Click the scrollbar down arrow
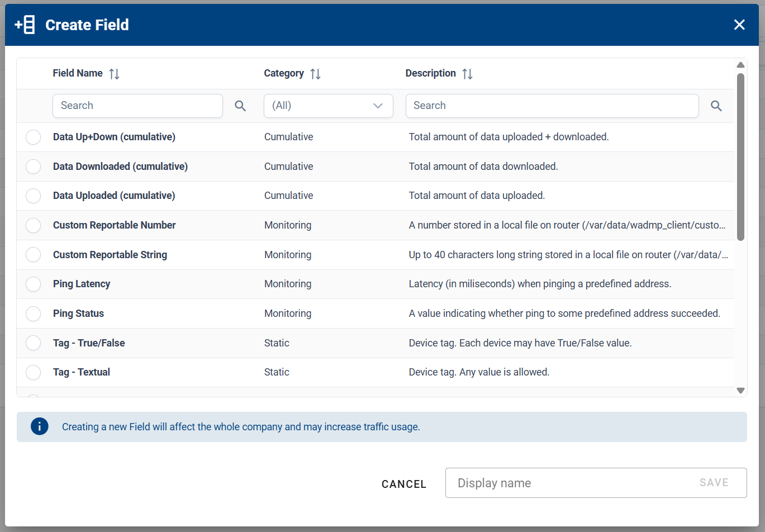Viewport: 765px width, 532px height. click(x=741, y=389)
